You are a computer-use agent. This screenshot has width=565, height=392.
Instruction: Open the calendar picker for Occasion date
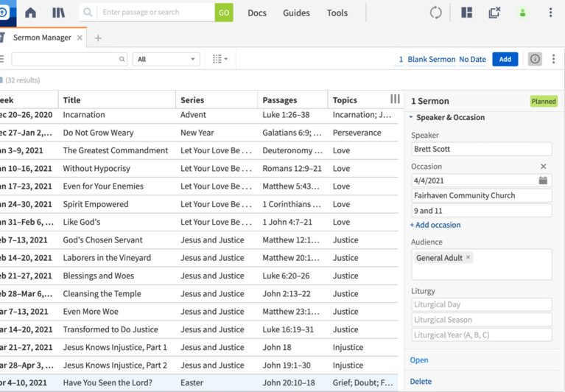coord(543,180)
